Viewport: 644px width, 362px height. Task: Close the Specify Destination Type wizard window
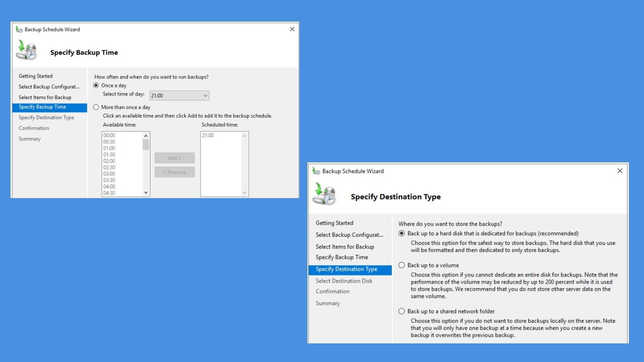tap(620, 171)
